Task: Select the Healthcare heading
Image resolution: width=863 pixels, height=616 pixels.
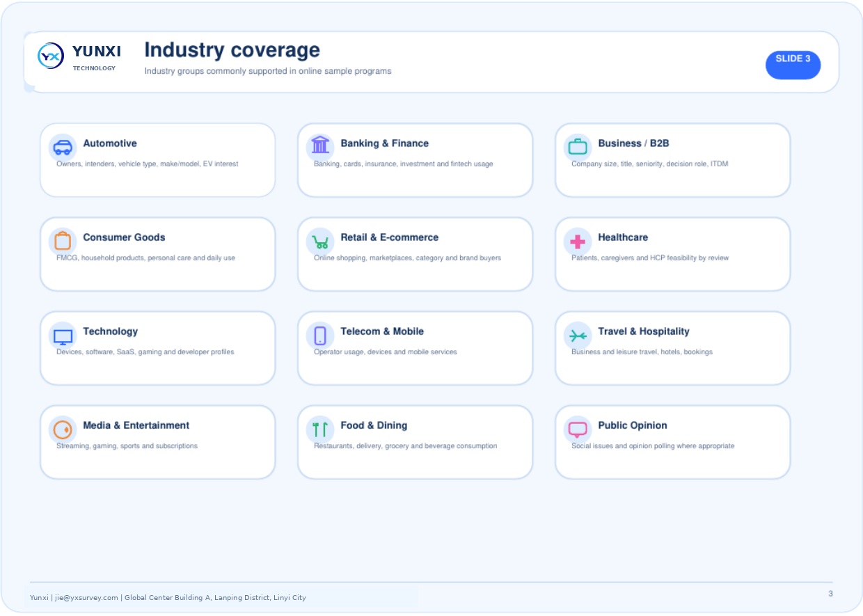Action: pos(623,237)
